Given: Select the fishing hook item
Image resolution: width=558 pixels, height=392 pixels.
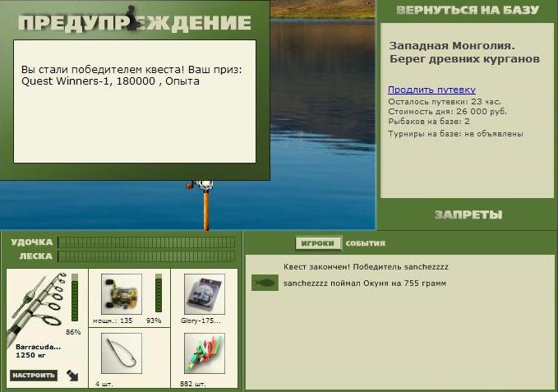Looking at the screenshot, I should click(122, 353).
